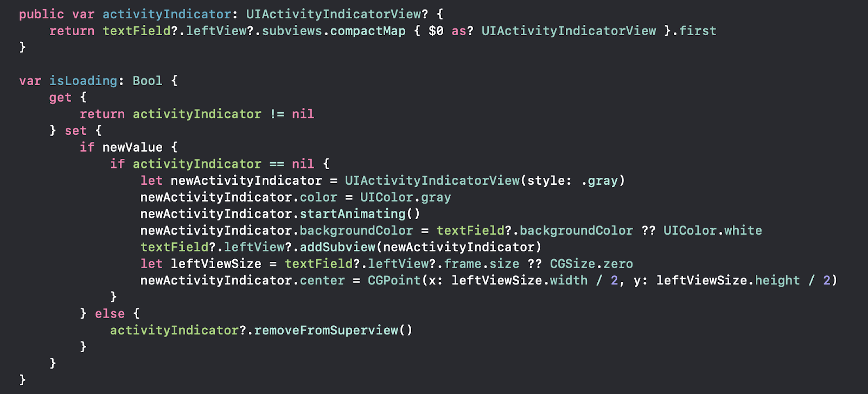This screenshot has width=868, height=394.
Task: Click the startAnimating() call
Action: [x=360, y=214]
